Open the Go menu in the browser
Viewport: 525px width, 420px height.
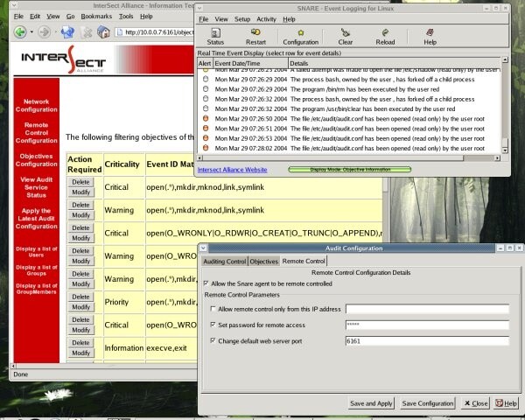[70, 16]
